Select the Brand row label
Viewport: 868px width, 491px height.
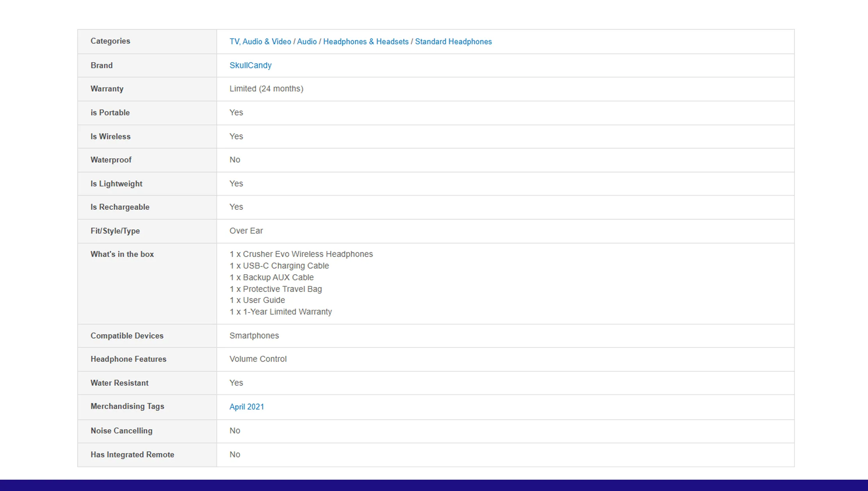[102, 65]
